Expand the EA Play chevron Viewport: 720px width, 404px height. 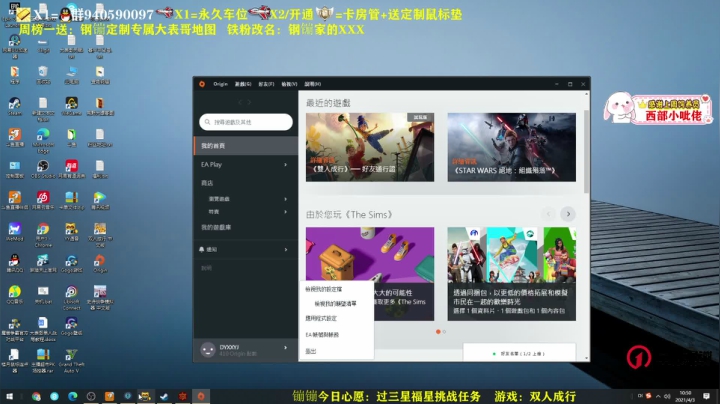[x=286, y=164]
